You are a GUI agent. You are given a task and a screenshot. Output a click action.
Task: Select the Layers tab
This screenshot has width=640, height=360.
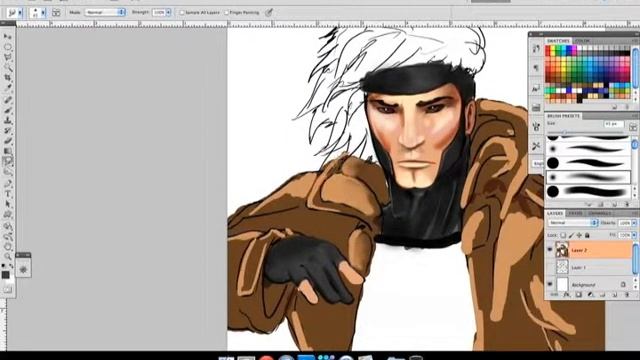(555, 213)
